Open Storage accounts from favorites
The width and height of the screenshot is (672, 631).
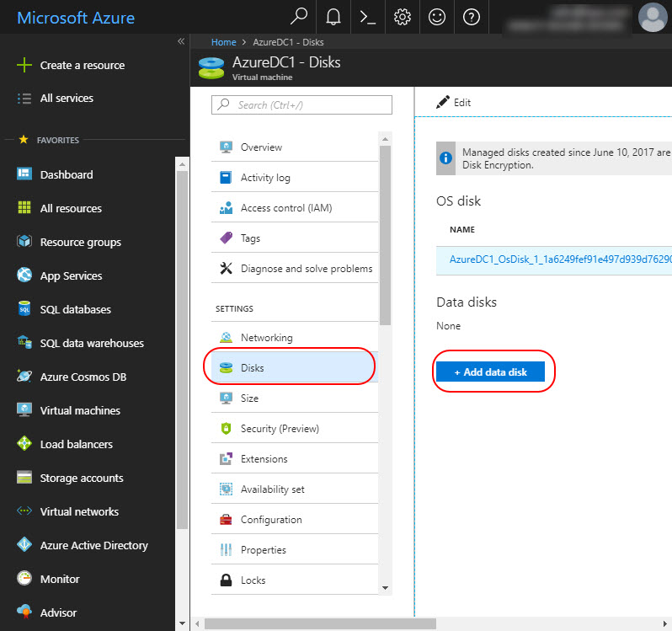(82, 478)
